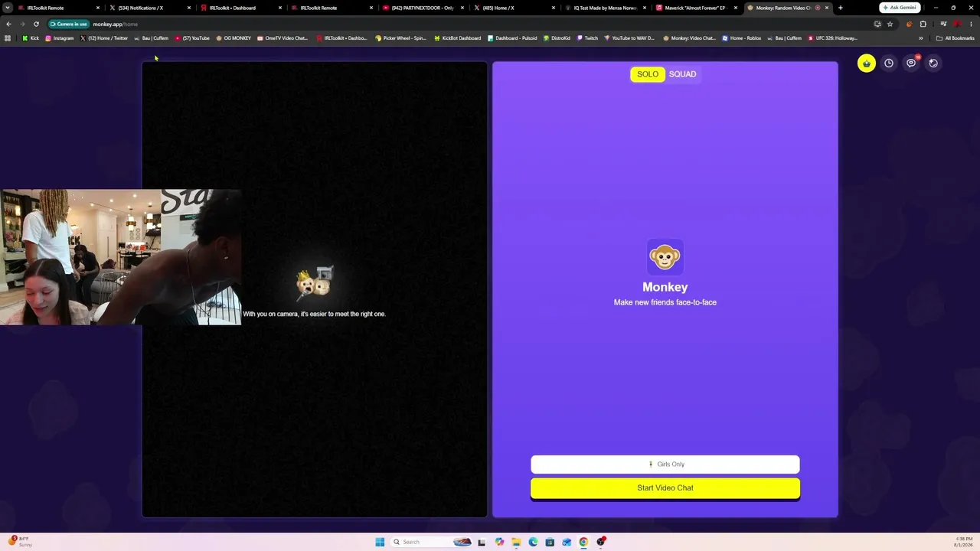Viewport: 980px width, 551px height.
Task: Open the Picker Wheel bookmark
Action: pos(400,38)
